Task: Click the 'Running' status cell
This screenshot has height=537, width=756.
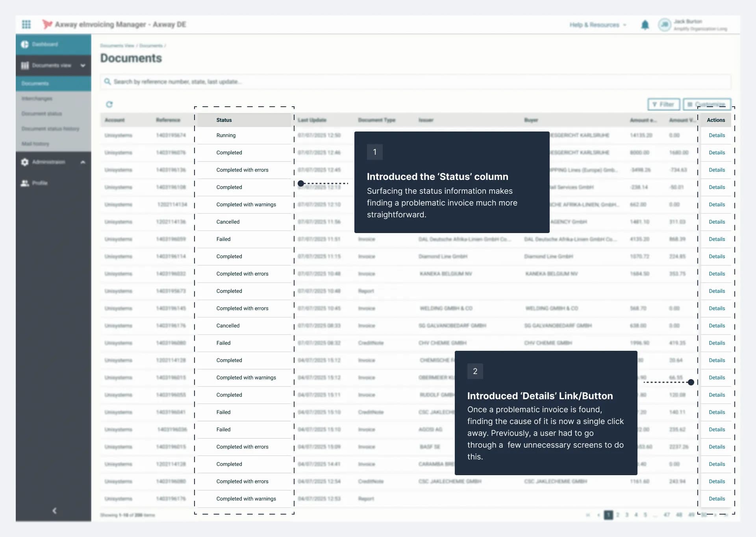Action: click(226, 135)
